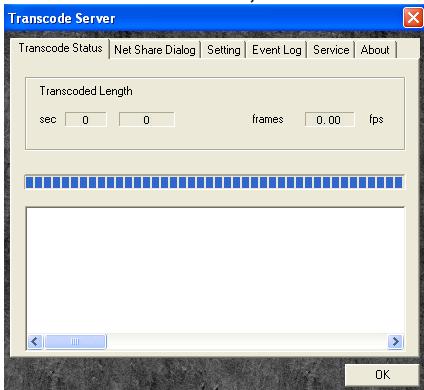The image size is (424, 390).
Task: Click the blue transcode progress bar
Action: click(x=214, y=182)
